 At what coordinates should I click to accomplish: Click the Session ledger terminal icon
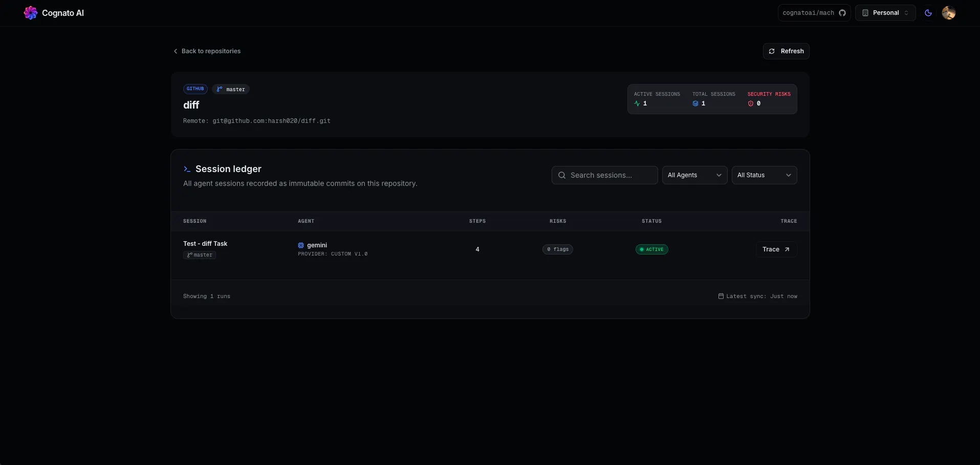pos(187,169)
